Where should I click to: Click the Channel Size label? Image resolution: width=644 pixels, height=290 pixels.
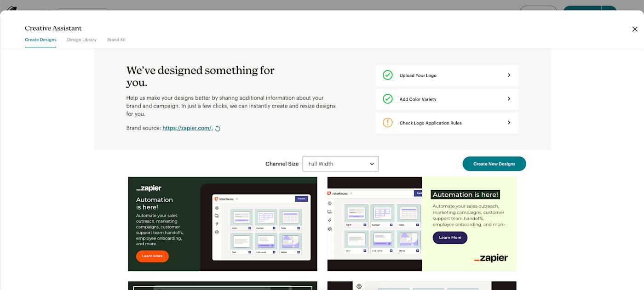(282, 164)
